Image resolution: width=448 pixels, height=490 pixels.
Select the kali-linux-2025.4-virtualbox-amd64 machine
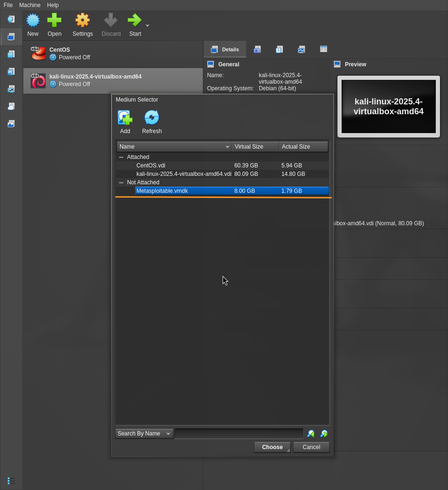point(113,80)
